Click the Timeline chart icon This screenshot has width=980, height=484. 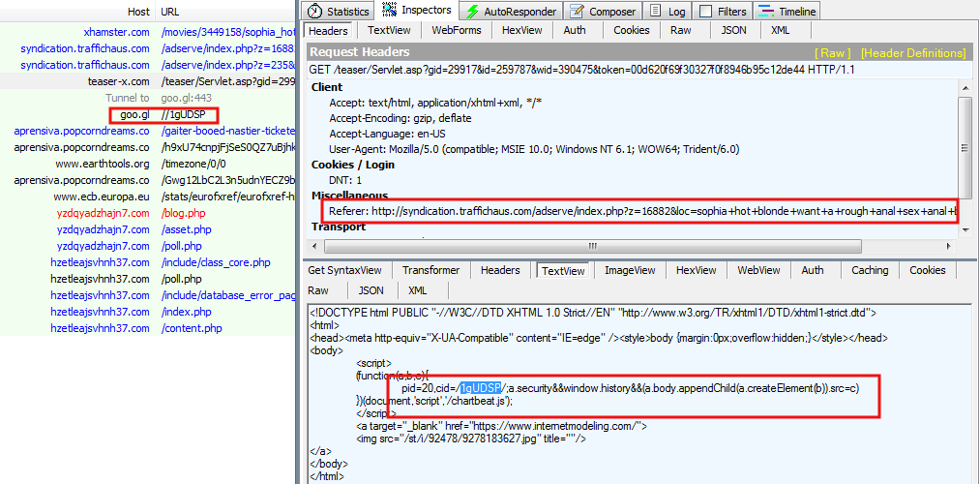pos(765,12)
